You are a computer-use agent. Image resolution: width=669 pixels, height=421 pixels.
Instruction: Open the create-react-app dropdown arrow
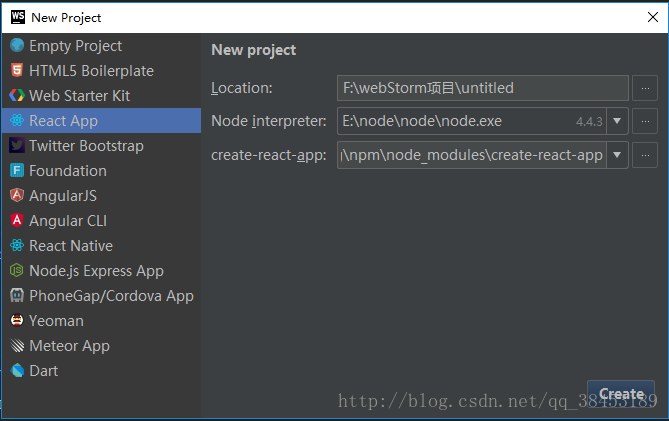pyautogui.click(x=617, y=155)
